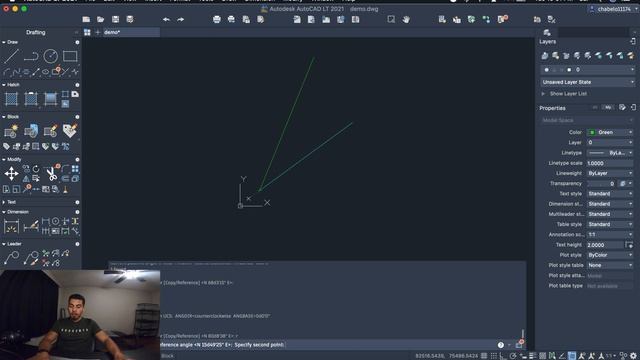640x360 pixels.
Task: Toggle grid display in status bar
Action: tap(484, 356)
